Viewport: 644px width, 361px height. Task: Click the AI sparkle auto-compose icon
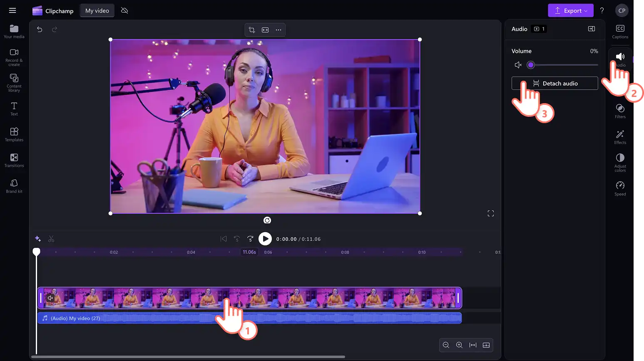tap(38, 239)
